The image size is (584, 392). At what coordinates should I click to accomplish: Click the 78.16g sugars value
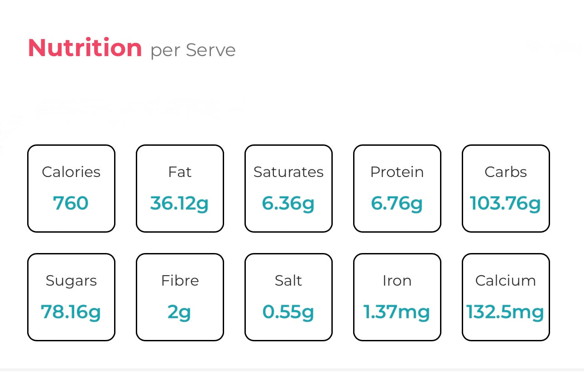tap(71, 312)
